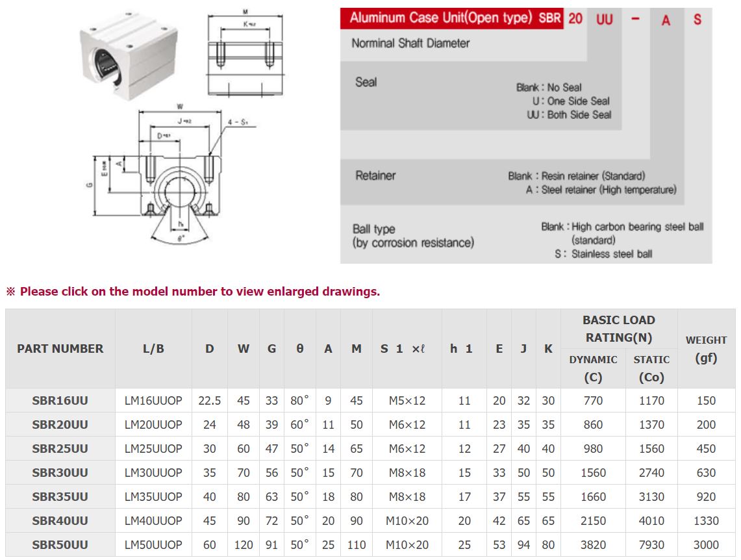Open the SBR30UU model number link

pyautogui.click(x=60, y=473)
